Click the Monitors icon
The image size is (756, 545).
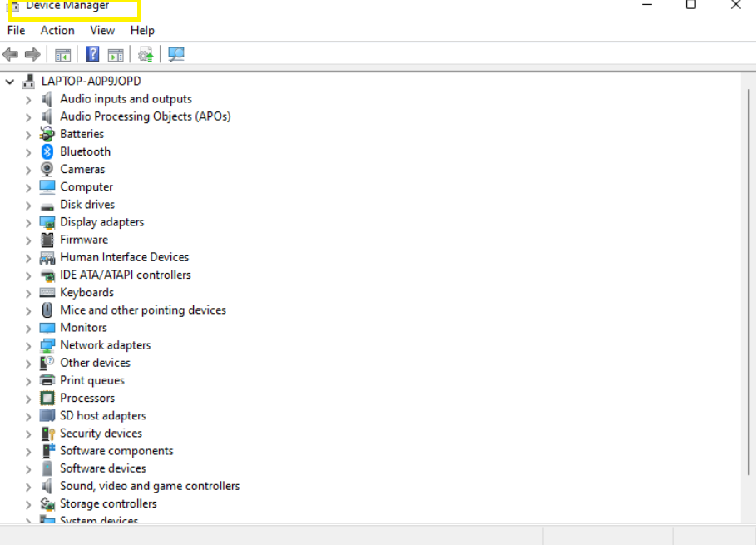point(47,328)
